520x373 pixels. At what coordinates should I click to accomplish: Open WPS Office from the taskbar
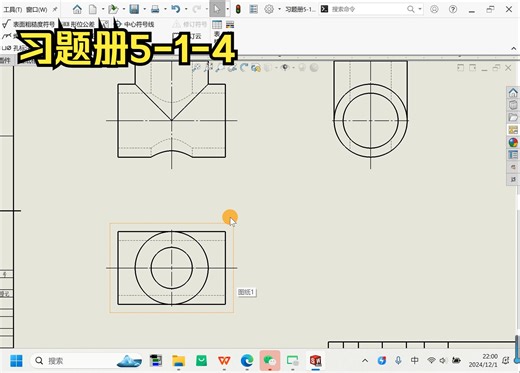224,361
